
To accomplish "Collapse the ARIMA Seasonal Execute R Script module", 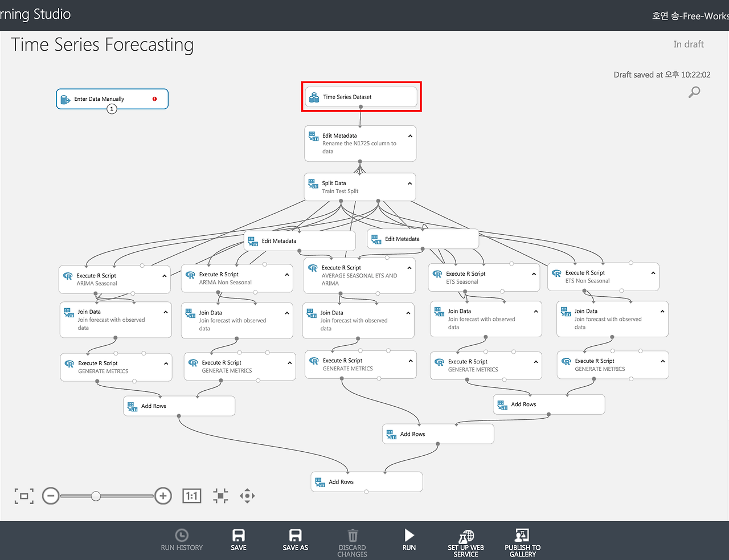I will [x=165, y=276].
